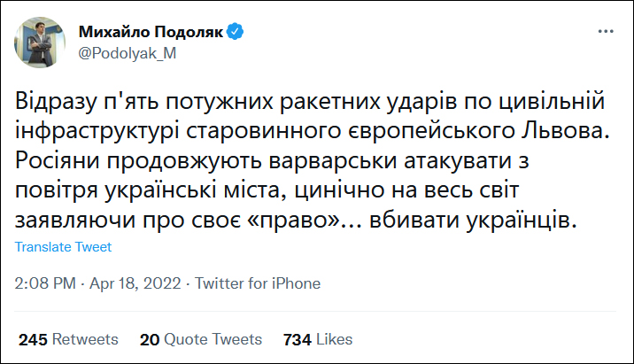The width and height of the screenshot is (634, 364).
Task: Open the Quote Tweets list
Action: [213, 339]
